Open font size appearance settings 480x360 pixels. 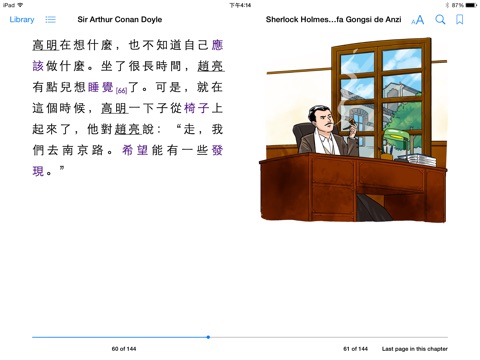click(418, 20)
